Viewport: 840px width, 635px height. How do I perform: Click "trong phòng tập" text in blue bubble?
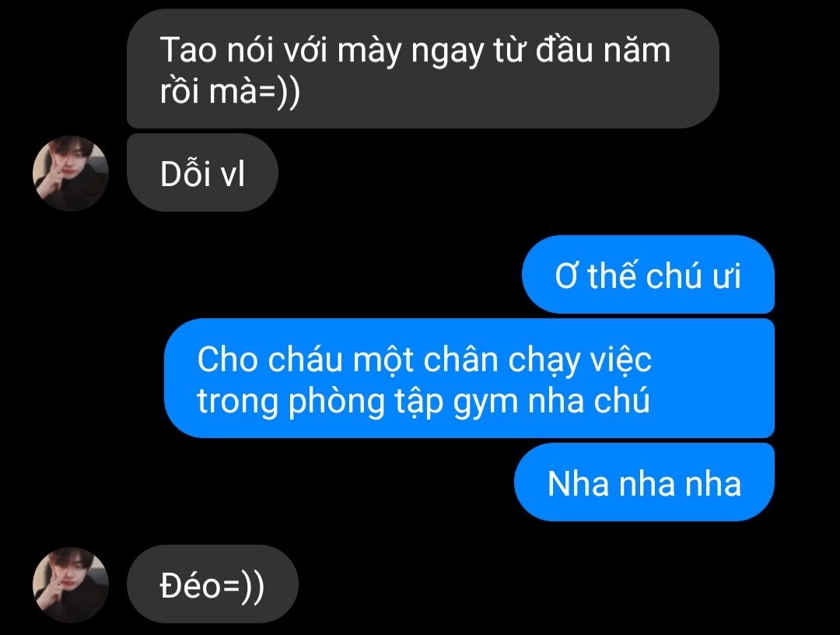(x=320, y=402)
